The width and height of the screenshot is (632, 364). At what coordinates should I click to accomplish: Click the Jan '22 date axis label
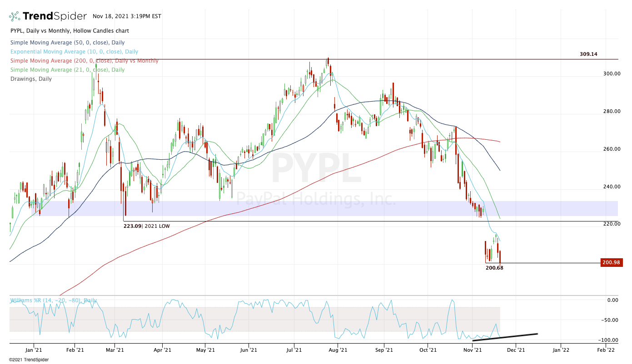(x=561, y=350)
